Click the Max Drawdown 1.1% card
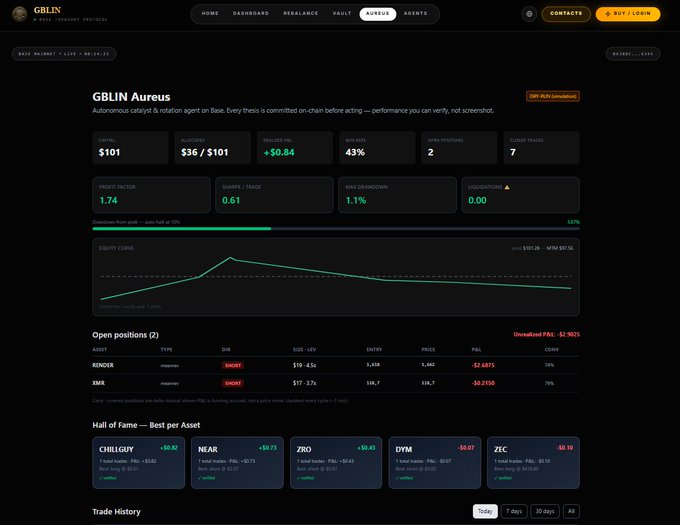 (x=397, y=195)
